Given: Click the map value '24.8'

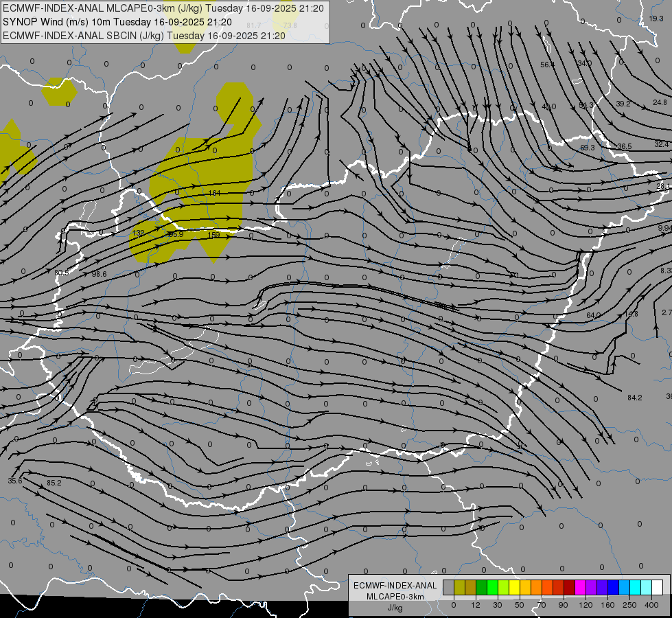Looking at the screenshot, I should click(x=660, y=102).
